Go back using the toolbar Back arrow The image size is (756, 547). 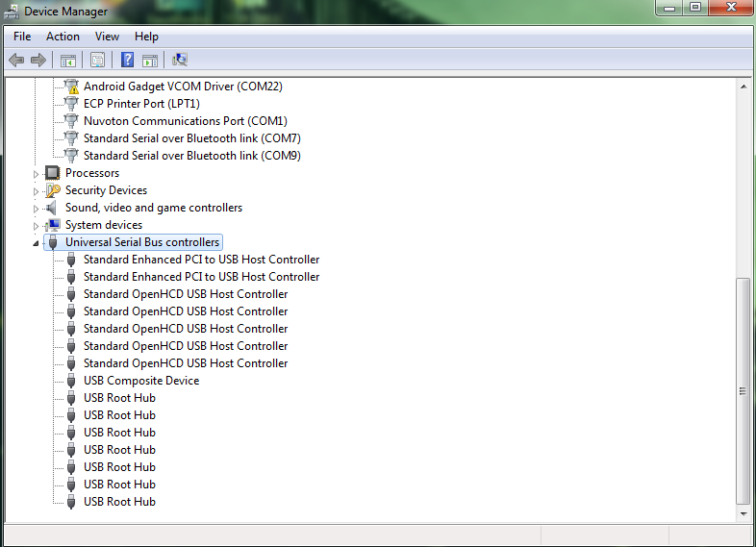[16, 61]
